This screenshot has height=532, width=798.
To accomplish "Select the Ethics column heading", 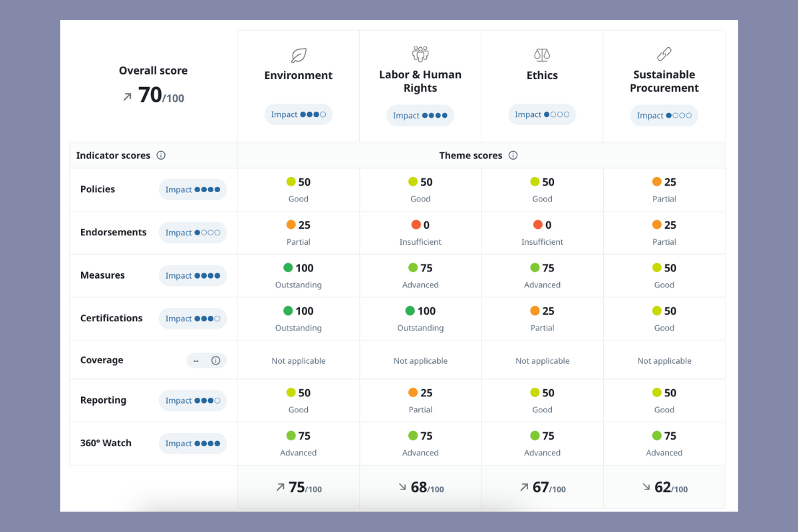I will [542, 76].
